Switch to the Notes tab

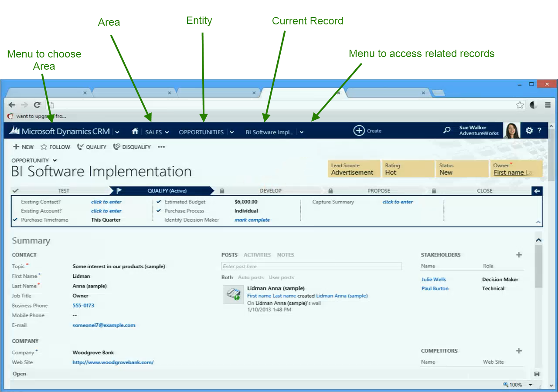(x=286, y=255)
